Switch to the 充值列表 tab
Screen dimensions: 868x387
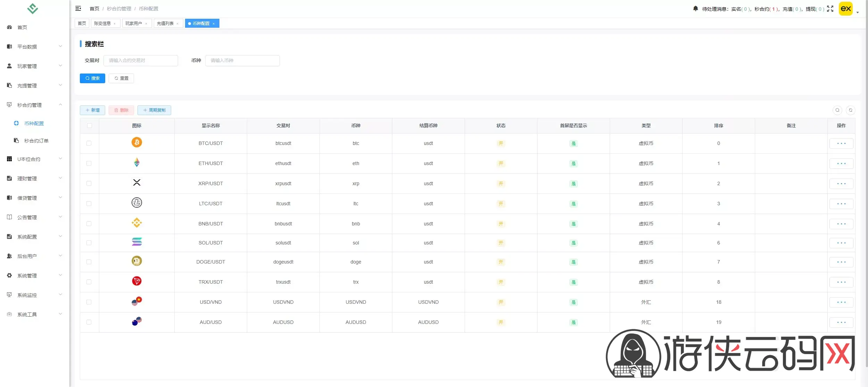(x=165, y=24)
